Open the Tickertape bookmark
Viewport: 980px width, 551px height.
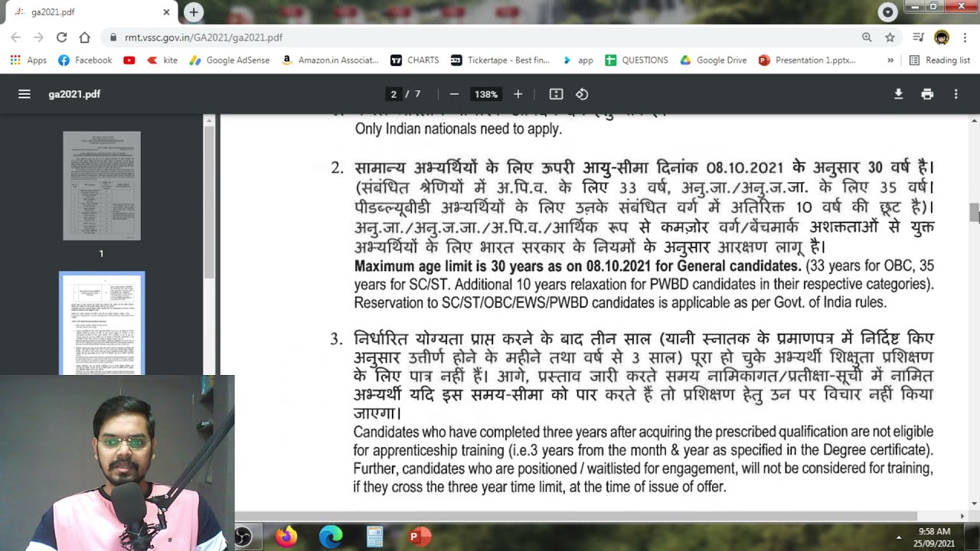tap(500, 60)
